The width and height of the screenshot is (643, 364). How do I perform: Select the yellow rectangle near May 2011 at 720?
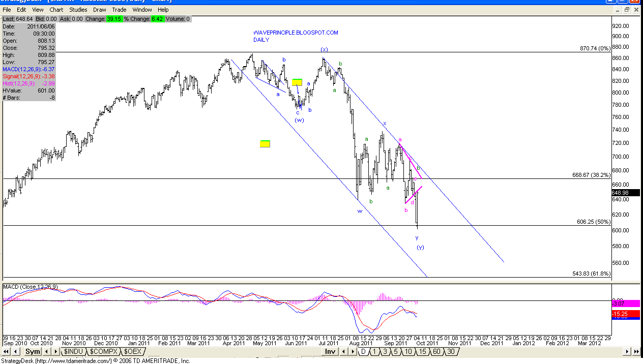pyautogui.click(x=265, y=144)
